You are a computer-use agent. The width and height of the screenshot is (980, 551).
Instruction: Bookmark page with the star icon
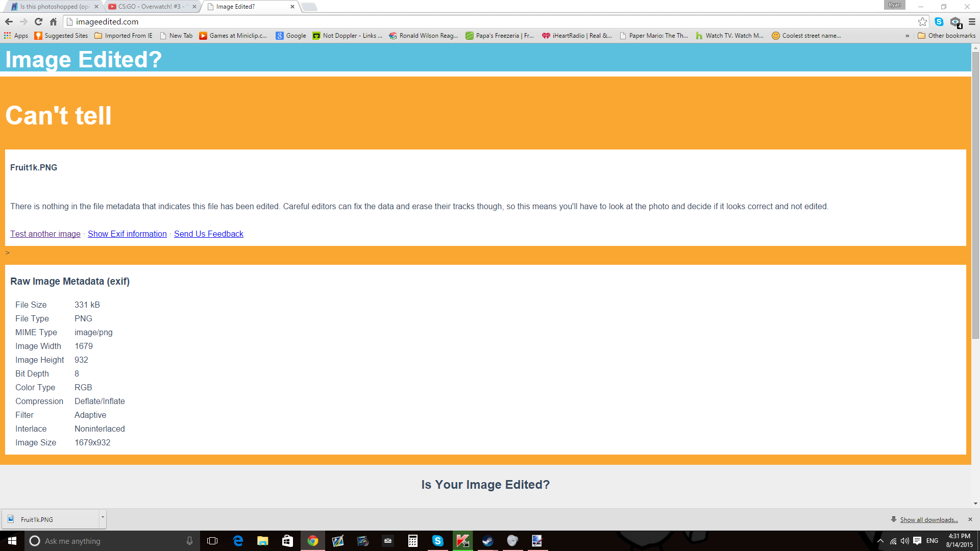[x=922, y=21]
